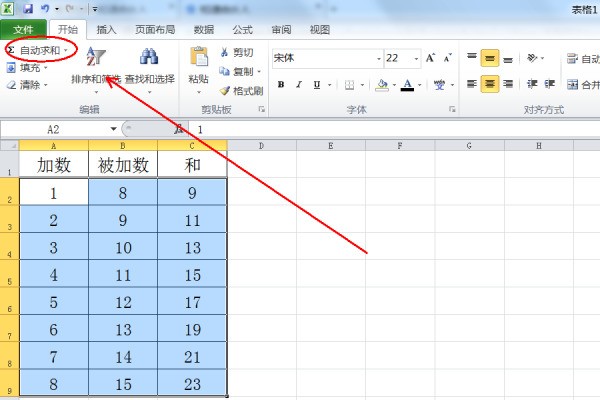Click the Excel application icon in title bar
The height and width of the screenshot is (400, 600).
point(8,8)
